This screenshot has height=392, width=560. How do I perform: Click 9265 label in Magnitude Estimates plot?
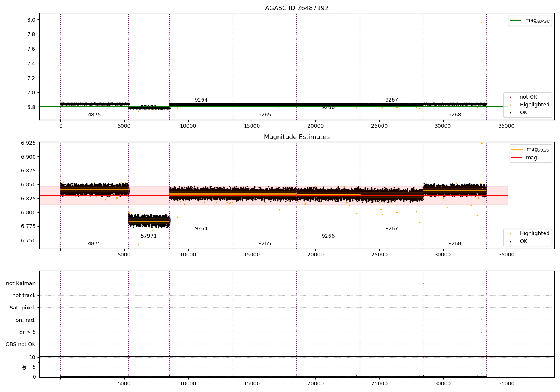(265, 244)
